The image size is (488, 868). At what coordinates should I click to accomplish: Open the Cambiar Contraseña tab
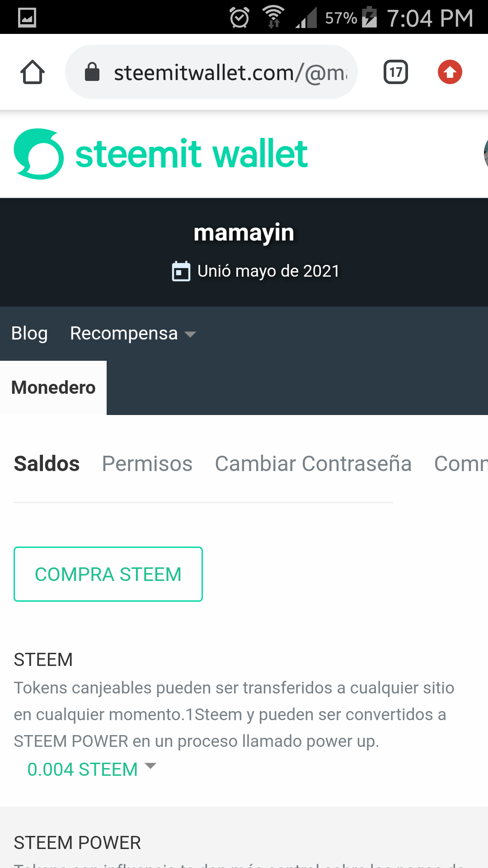coord(313,463)
